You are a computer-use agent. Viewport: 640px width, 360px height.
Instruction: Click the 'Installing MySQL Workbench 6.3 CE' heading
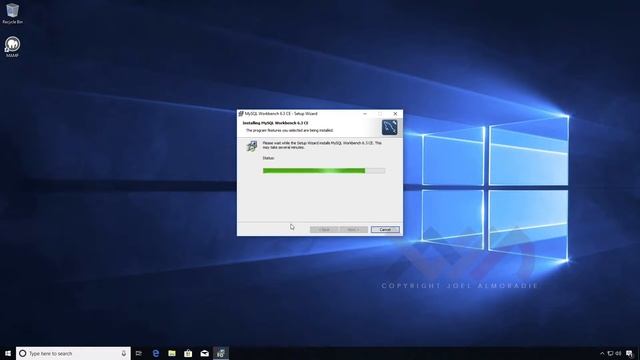(276, 123)
